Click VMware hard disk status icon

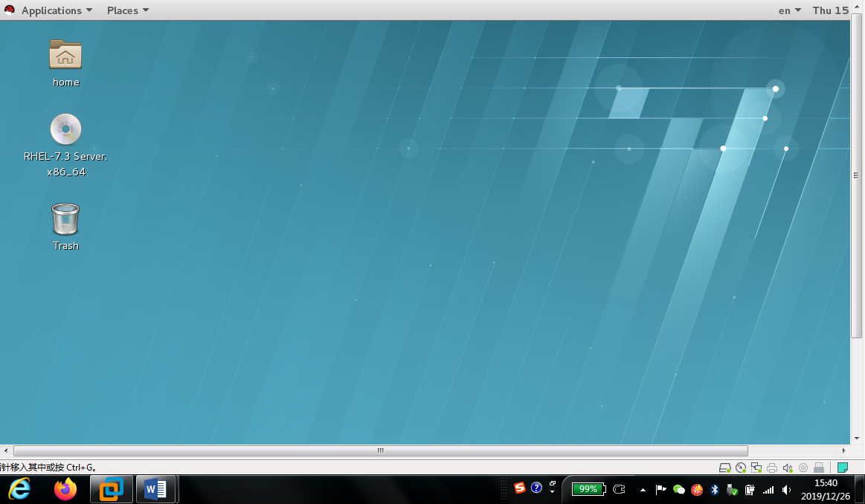pos(725,468)
